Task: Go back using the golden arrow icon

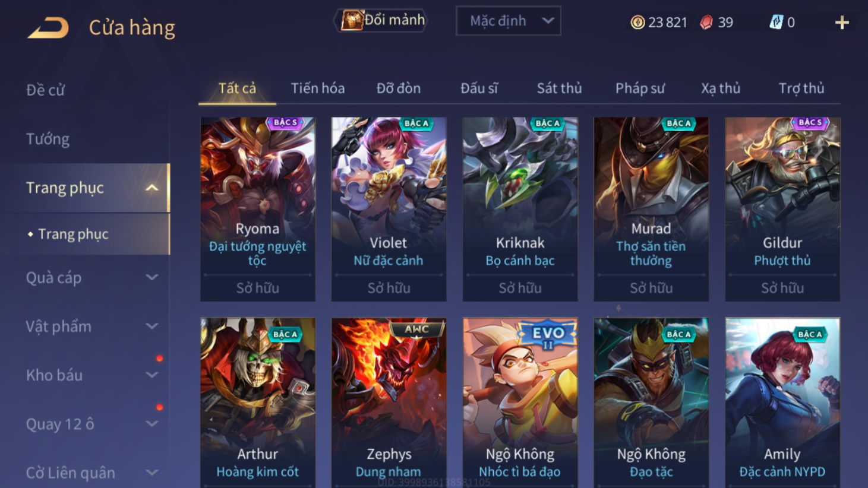Action: (x=48, y=27)
